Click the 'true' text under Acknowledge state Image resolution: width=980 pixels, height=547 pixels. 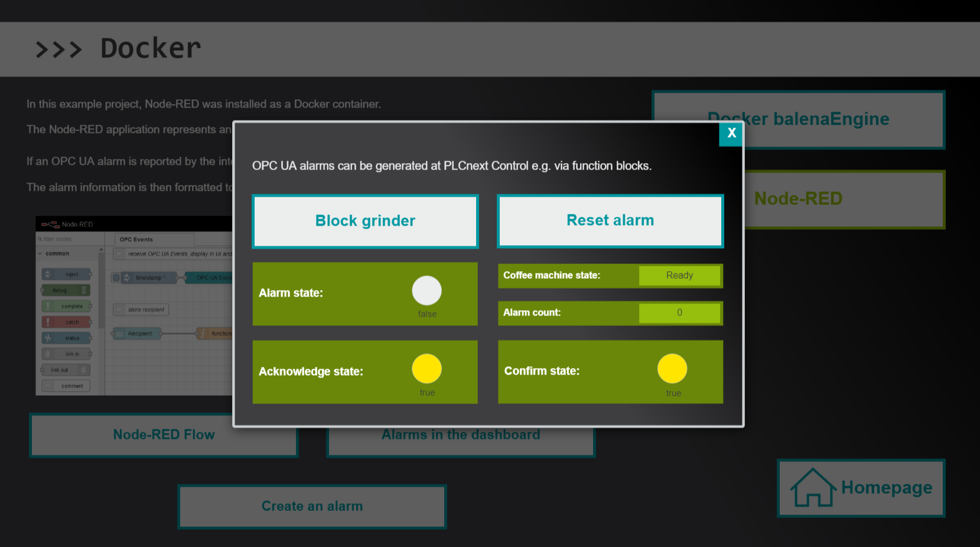427,393
